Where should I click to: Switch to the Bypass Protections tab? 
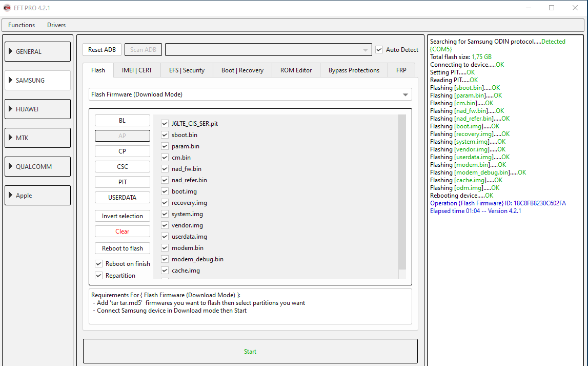(x=354, y=70)
